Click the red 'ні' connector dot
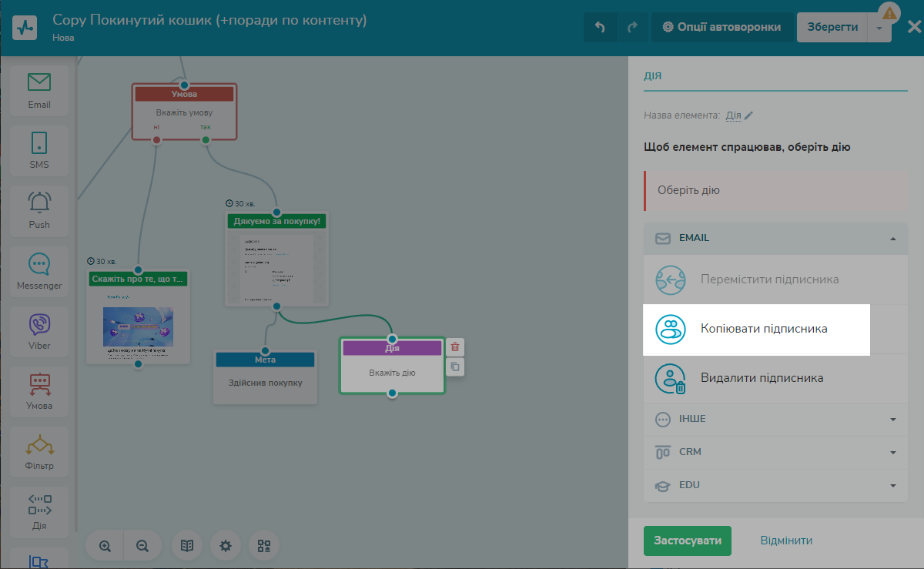924x569 pixels. click(x=156, y=140)
